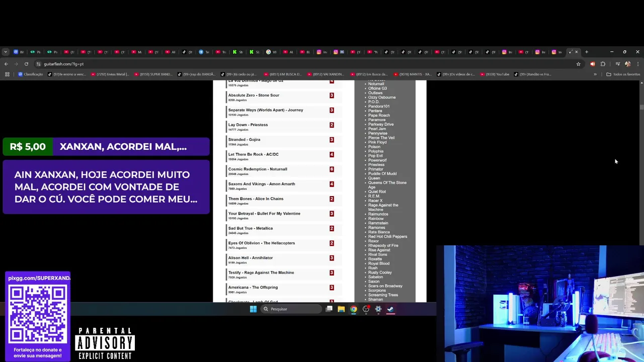Open the media controls icon in toolbar
The width and height of the screenshot is (644, 362).
tap(617, 64)
